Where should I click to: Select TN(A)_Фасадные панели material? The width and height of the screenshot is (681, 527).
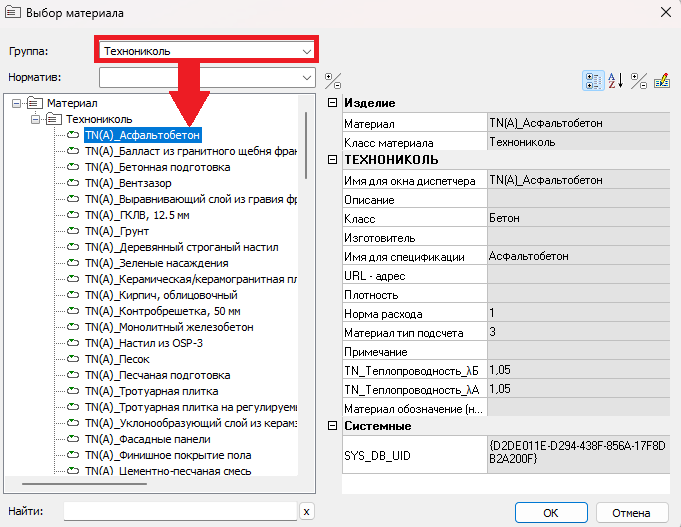point(147,439)
